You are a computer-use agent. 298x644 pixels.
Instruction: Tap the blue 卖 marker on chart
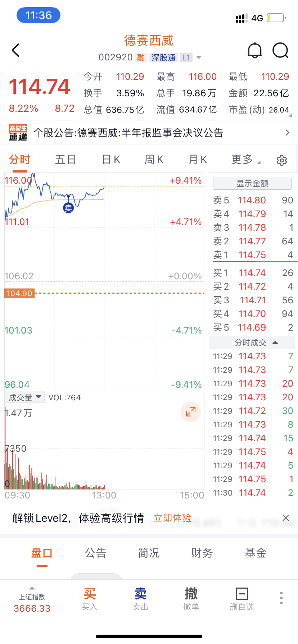point(68,207)
